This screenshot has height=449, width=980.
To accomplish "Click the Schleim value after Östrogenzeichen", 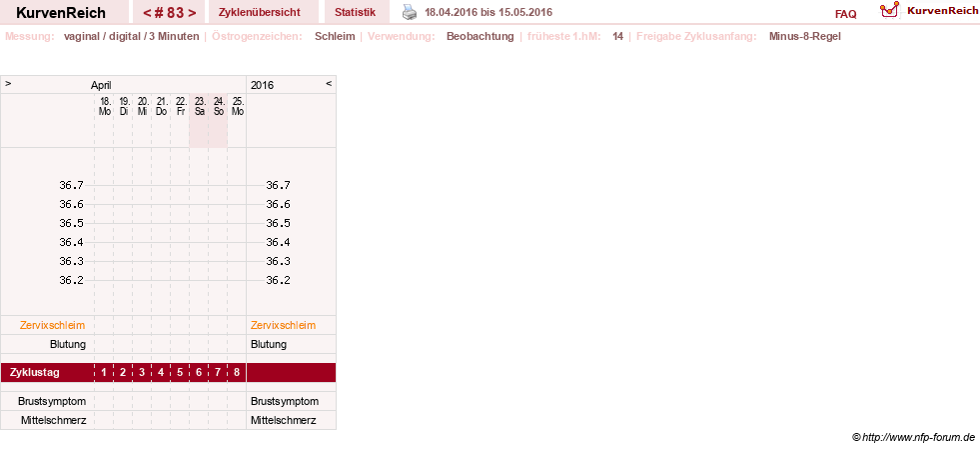I will tap(335, 36).
